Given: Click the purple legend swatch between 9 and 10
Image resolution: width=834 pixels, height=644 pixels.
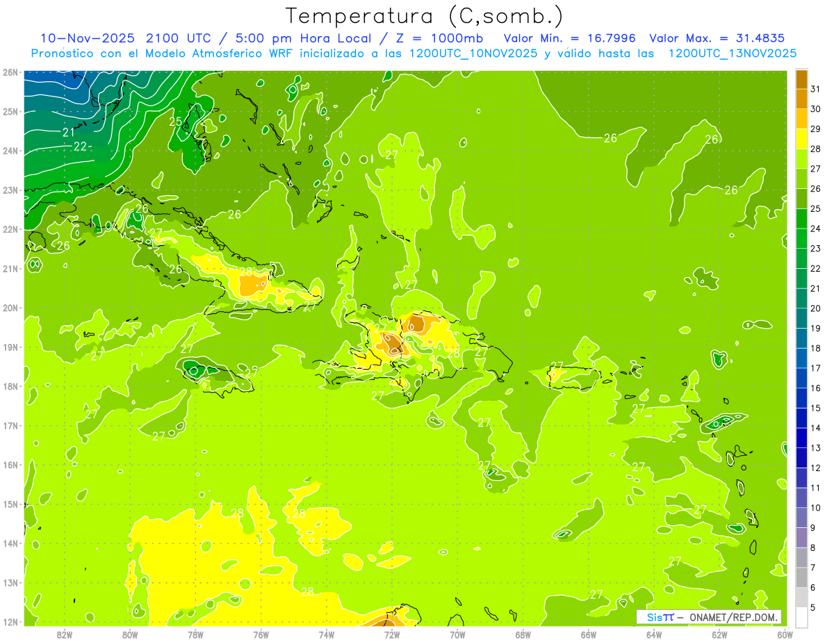Looking at the screenshot, I should tap(802, 518).
